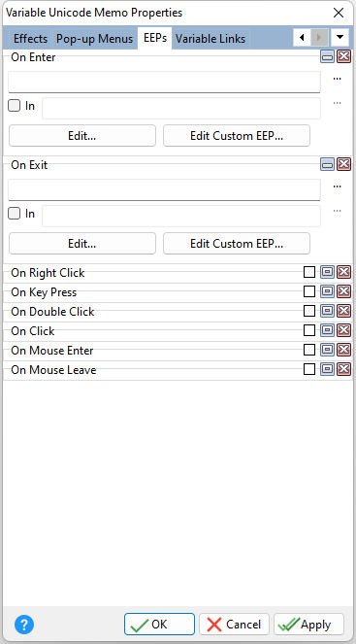Expand the On Double Click section icon
Viewport: 356px width, 644px height.
tap(327, 311)
